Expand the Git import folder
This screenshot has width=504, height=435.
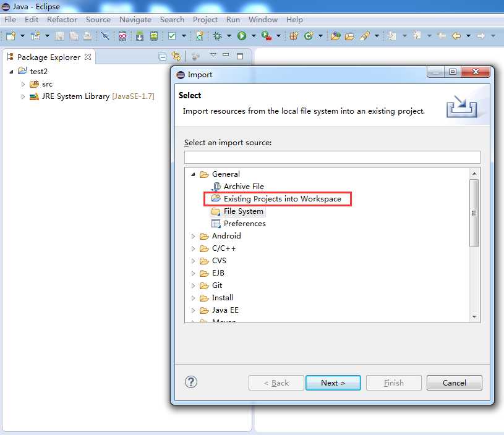click(x=193, y=285)
